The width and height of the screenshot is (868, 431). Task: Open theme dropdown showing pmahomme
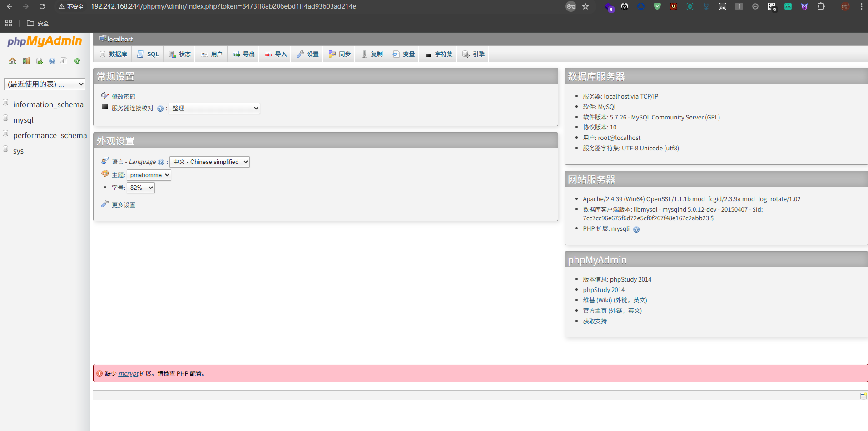click(149, 175)
